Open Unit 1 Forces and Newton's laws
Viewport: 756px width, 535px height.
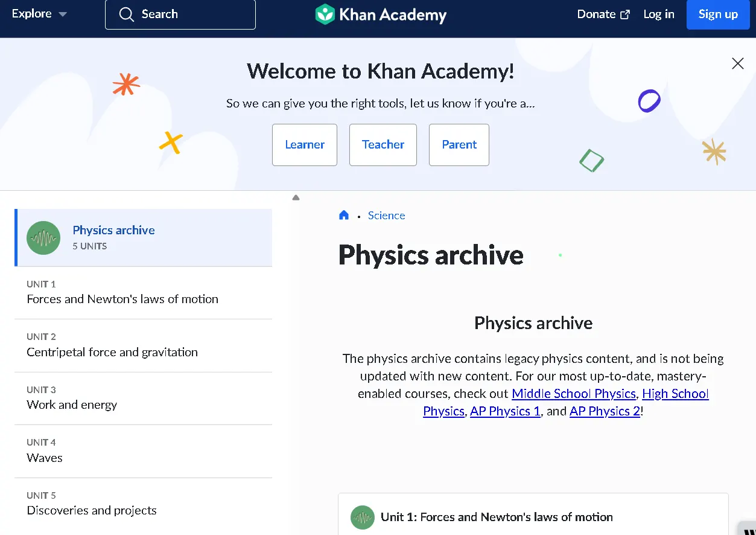[x=122, y=299]
